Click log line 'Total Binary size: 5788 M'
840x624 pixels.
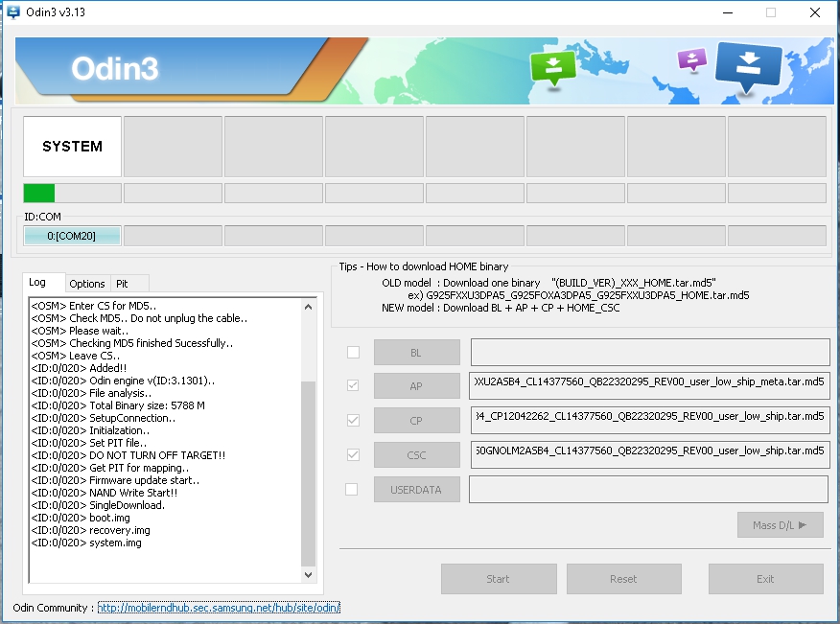(x=118, y=405)
